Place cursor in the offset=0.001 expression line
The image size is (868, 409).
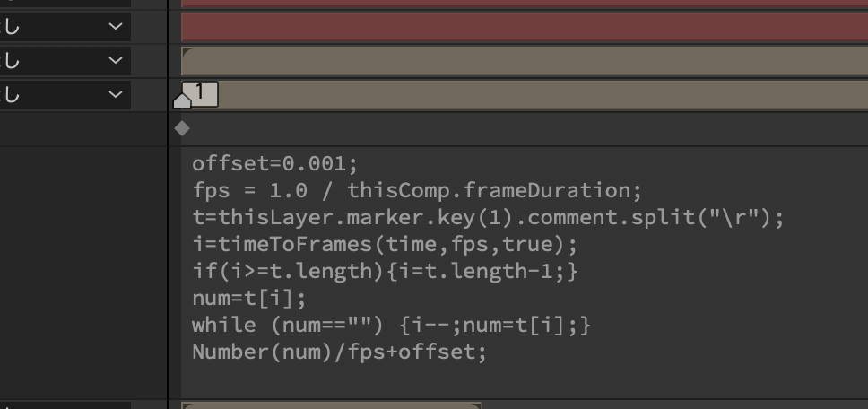tap(275, 164)
